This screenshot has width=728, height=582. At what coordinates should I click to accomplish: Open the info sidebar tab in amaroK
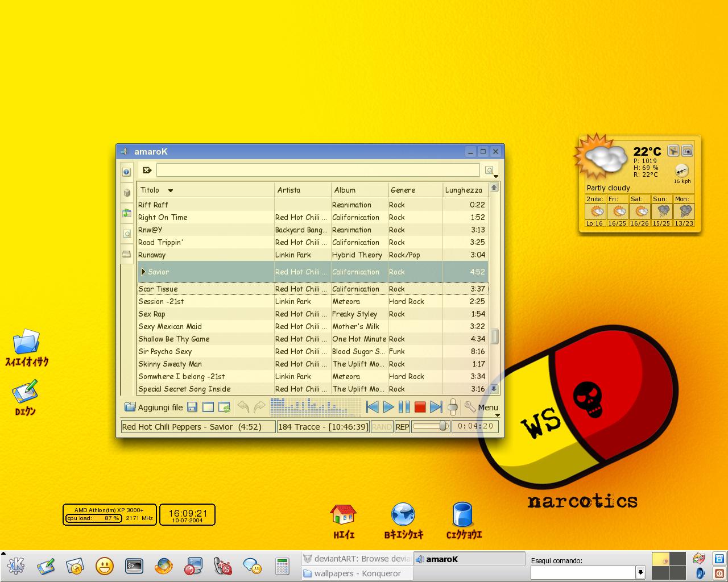(126, 171)
